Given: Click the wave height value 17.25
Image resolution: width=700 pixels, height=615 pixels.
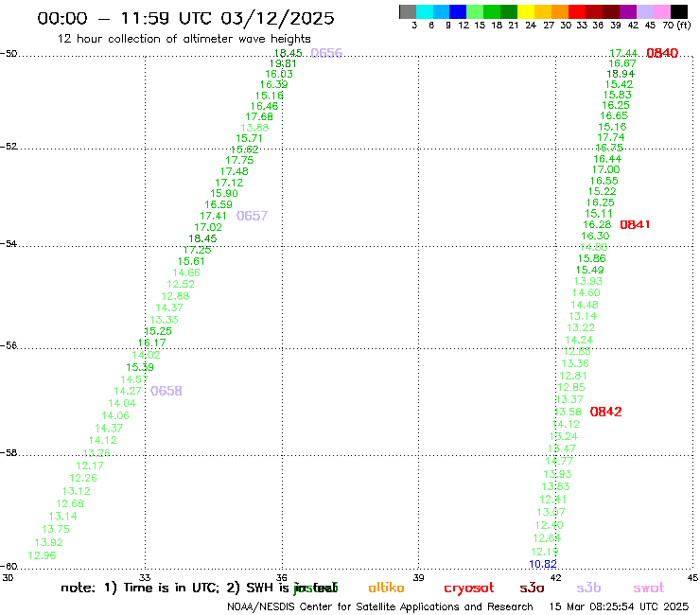Looking at the screenshot, I should tap(197, 250).
